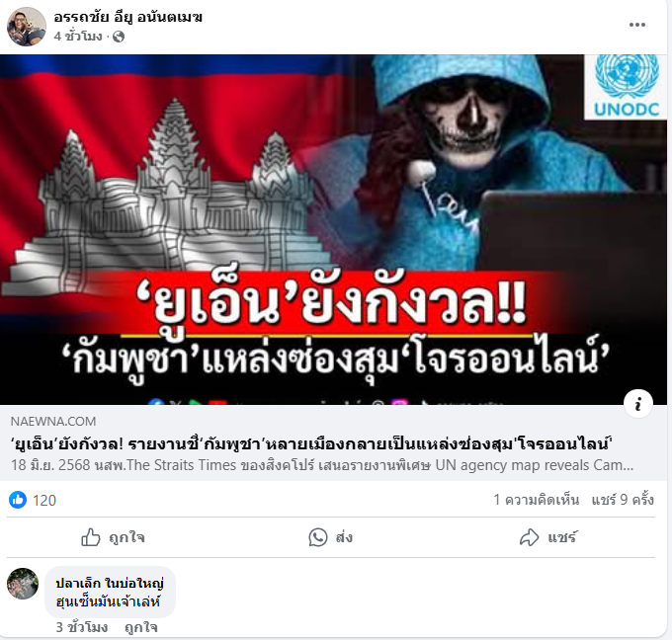Viewport: 672px width, 640px height.
Task: Open commenter name ปลาเล็ก ในบ่อใหญ่
Action: [x=110, y=584]
